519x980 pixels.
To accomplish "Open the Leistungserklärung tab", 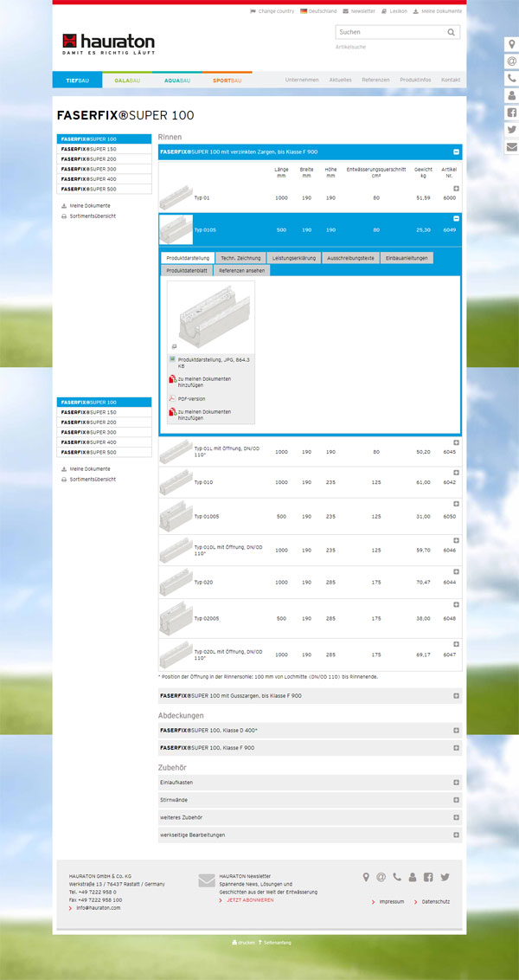I will tap(294, 258).
